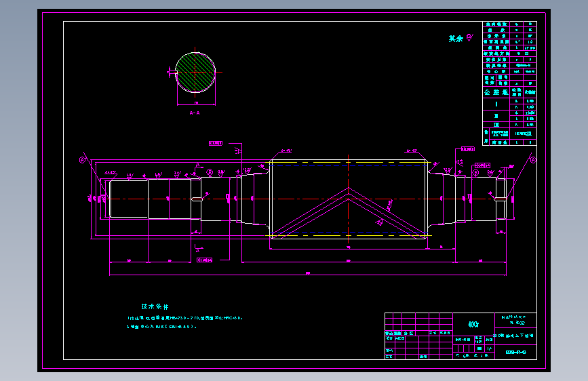Click the second technical requirement line
Viewport: 588px width, 381px height.
pyautogui.click(x=161, y=327)
